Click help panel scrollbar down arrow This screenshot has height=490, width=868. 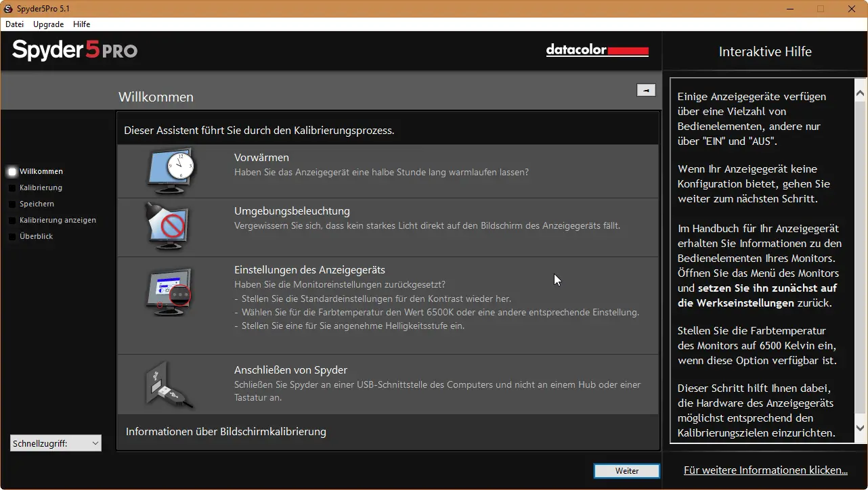860,428
